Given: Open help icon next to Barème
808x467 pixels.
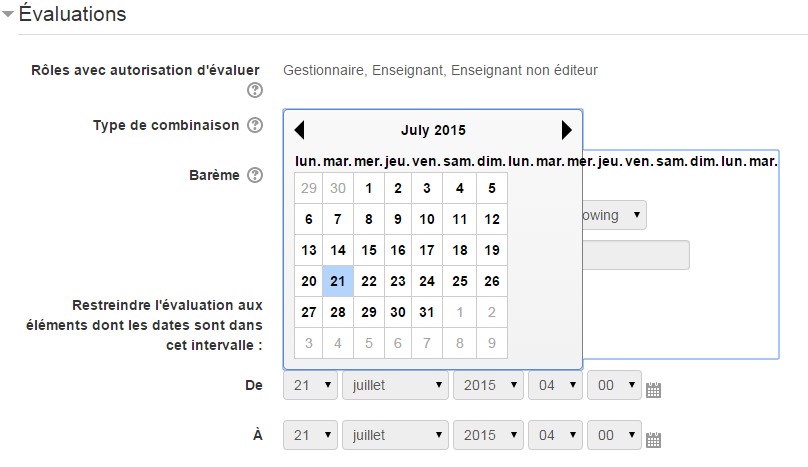Looking at the screenshot, I should tap(255, 175).
